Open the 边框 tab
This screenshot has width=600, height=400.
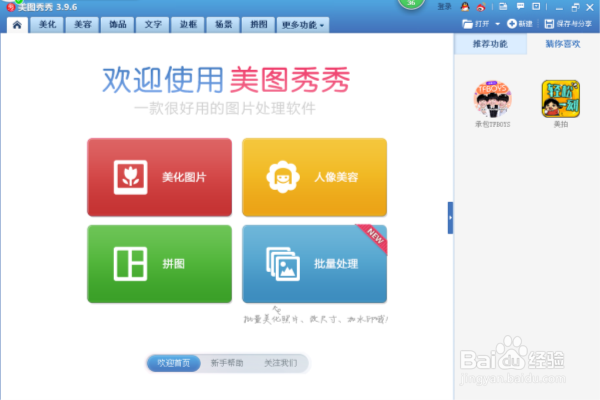click(x=188, y=25)
